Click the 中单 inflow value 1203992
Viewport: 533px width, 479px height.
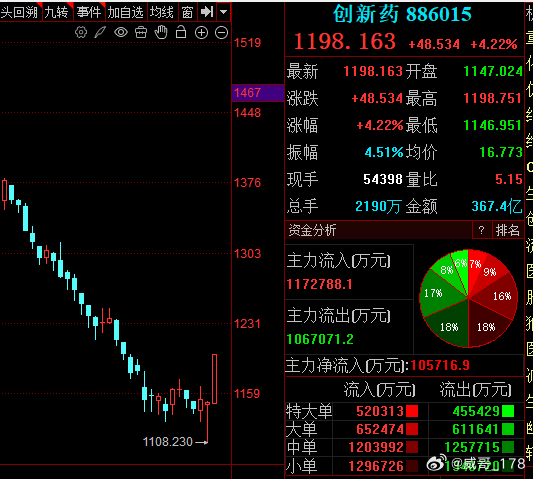(x=376, y=447)
